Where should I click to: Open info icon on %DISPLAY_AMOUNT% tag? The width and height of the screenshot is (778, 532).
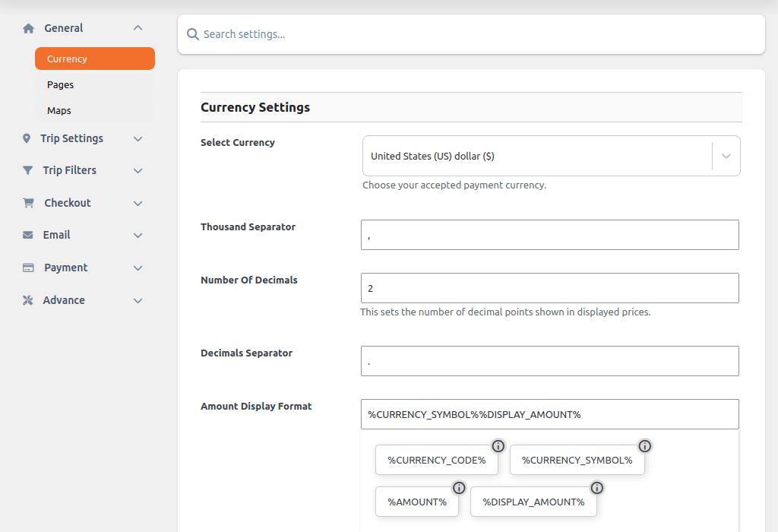pos(597,488)
